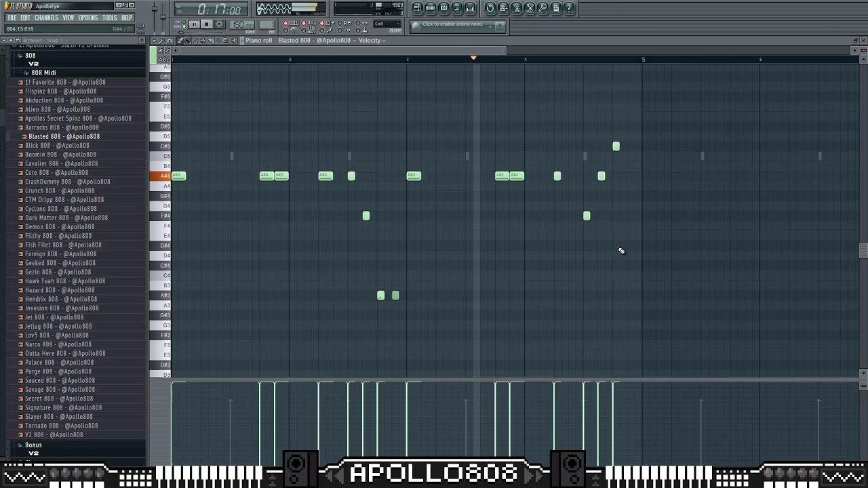Open the TOOLS menu

(110, 18)
